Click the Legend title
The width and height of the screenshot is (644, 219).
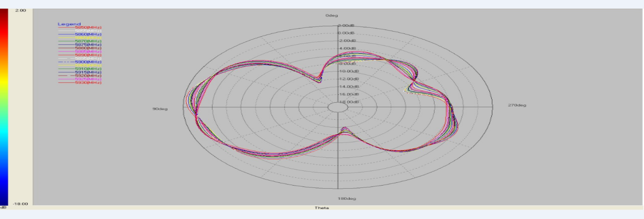(69, 24)
